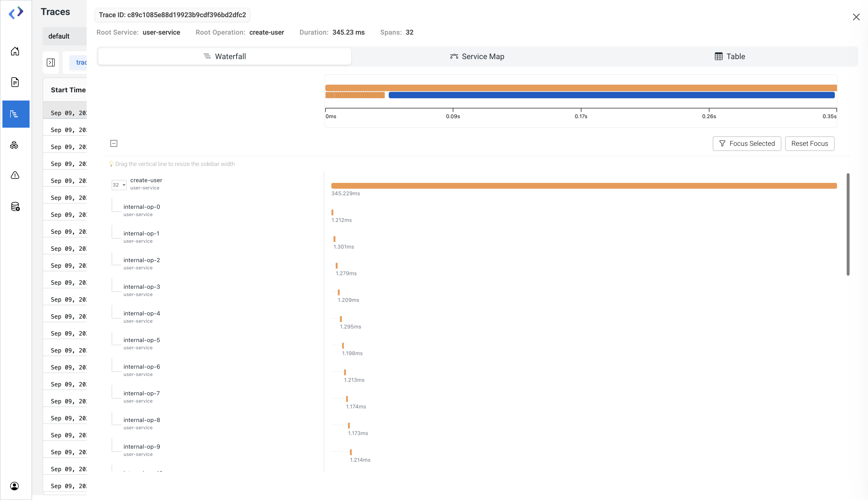Open the Alerts triangle icon

[x=15, y=175]
